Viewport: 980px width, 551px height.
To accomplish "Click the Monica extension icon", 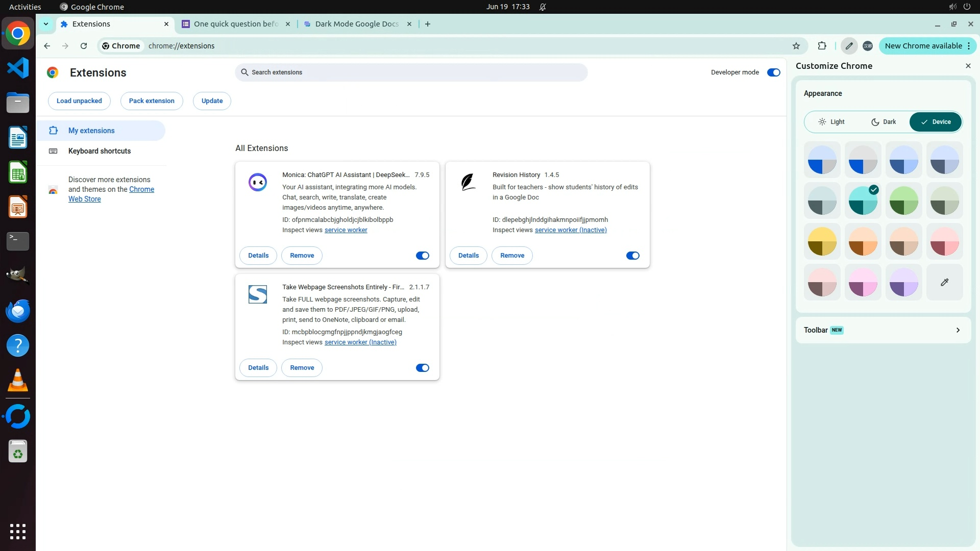I will 257,182.
